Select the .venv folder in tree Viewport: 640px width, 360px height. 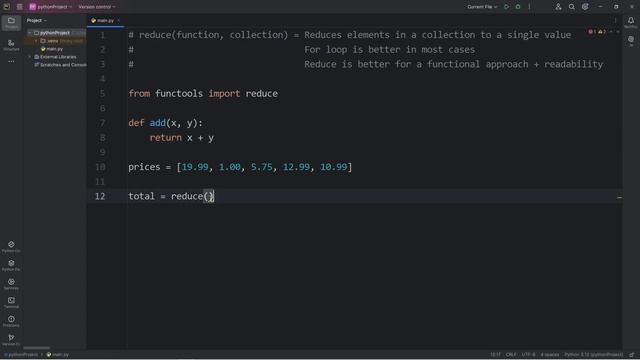53,41
